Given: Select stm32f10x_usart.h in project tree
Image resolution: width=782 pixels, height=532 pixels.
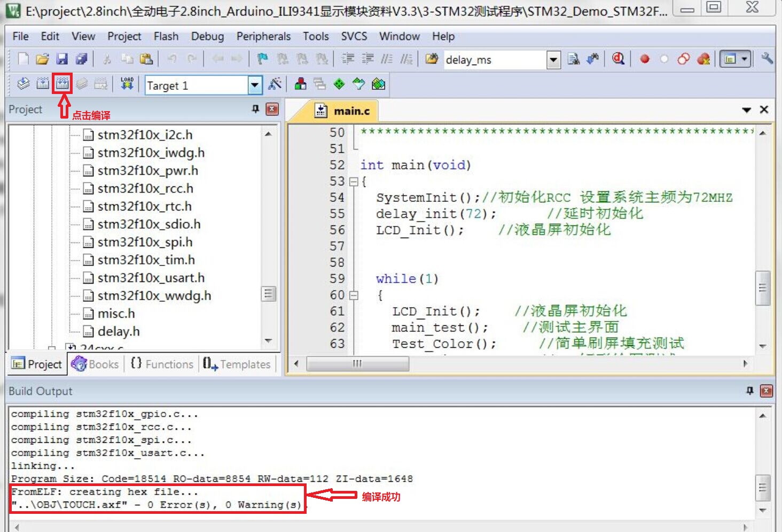Looking at the screenshot, I should click(151, 278).
